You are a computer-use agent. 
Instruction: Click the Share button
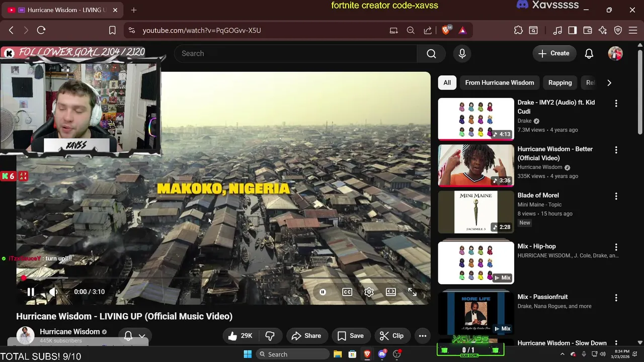306,336
